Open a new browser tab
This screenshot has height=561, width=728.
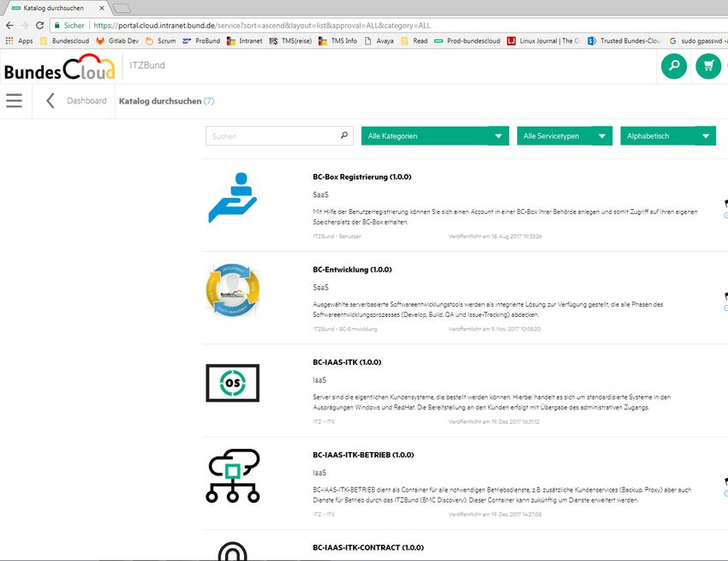click(x=122, y=8)
